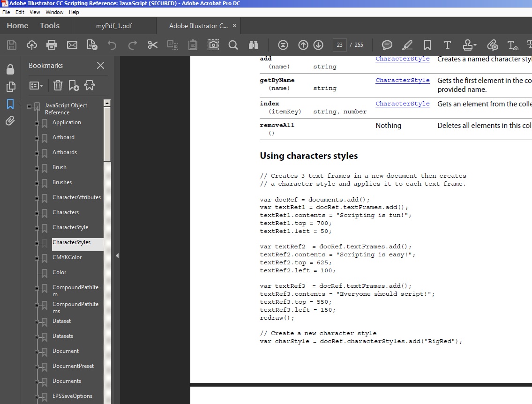Viewport: 532px width, 404px height.
Task: Open the View menu
Action: [35, 12]
